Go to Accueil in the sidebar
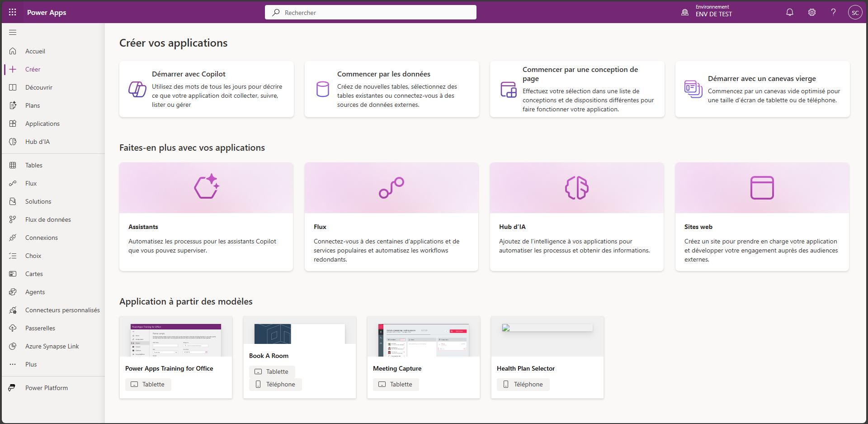Screen dimensions: 868x424 click(x=35, y=51)
